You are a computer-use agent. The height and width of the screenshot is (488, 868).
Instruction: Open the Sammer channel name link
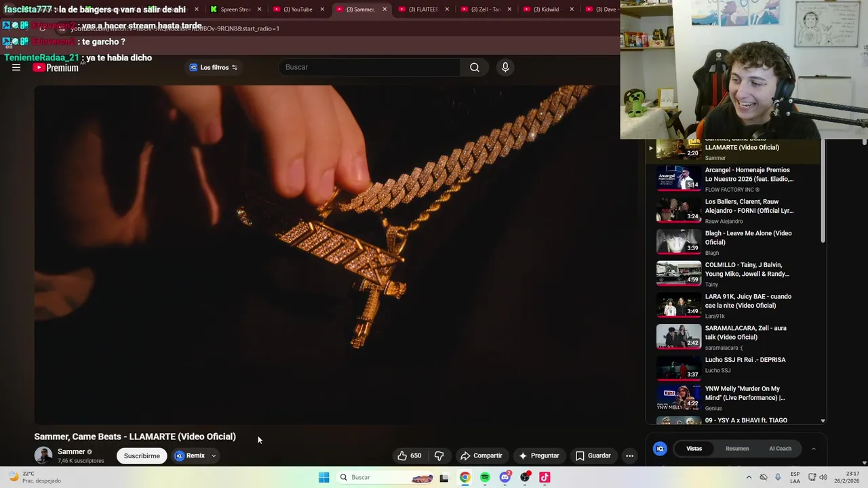point(71,451)
